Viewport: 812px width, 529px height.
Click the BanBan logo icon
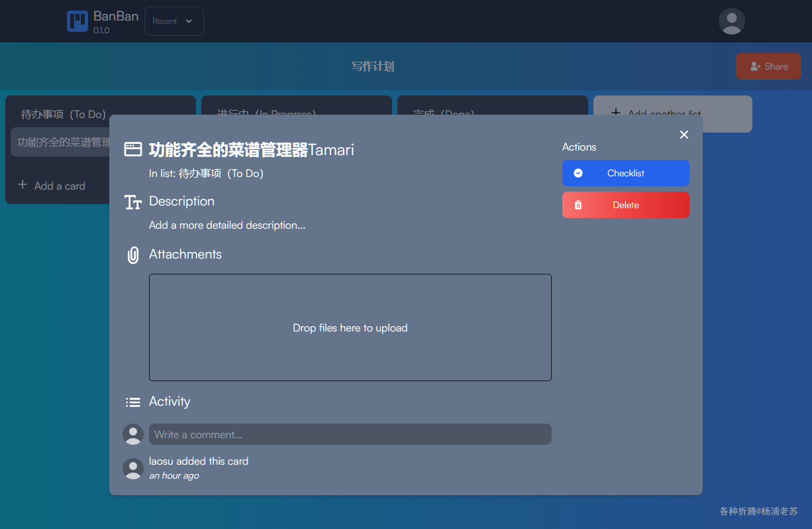pos(77,21)
